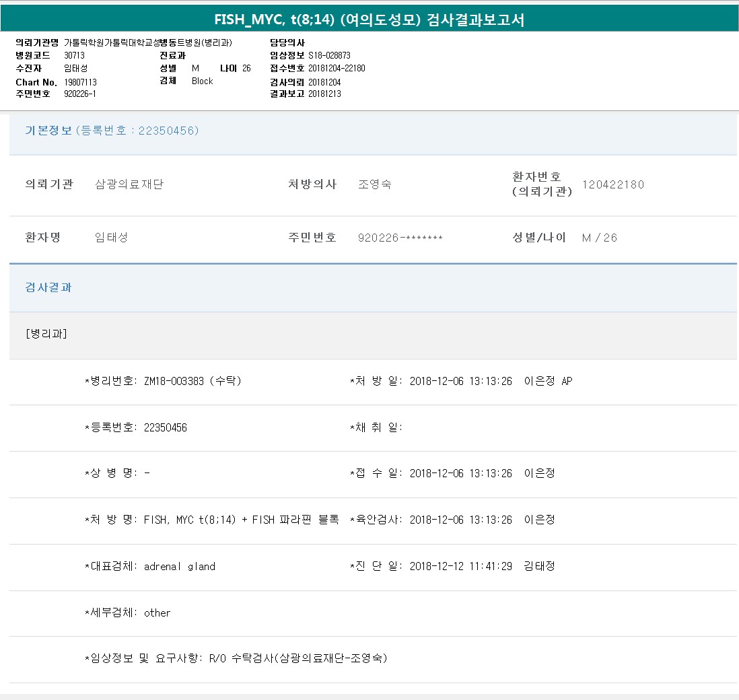This screenshot has width=739, height=700.
Task: Select 의뢰기관 value 삼광의료재단
Action: 129,184
